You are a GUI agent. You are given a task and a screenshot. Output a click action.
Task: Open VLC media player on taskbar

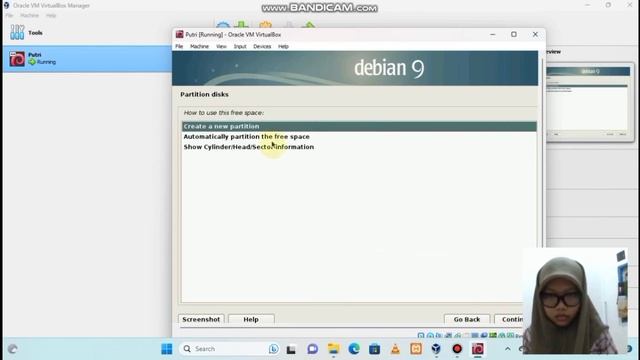(395, 349)
